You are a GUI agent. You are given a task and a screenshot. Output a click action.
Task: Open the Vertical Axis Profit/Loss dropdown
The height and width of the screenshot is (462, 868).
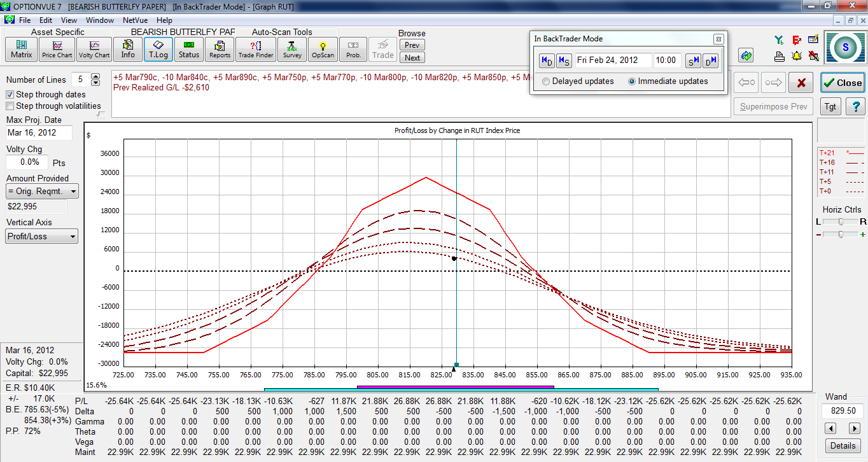42,237
